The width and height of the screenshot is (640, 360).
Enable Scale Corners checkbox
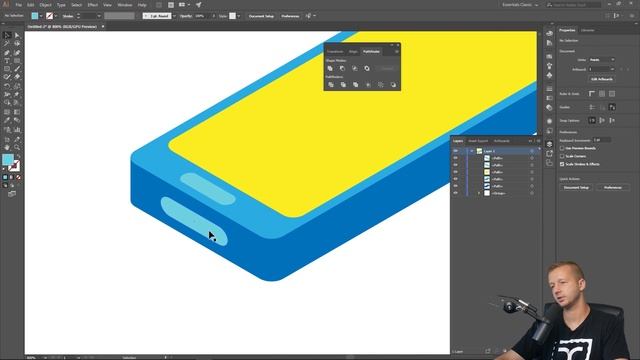pyautogui.click(x=562, y=156)
